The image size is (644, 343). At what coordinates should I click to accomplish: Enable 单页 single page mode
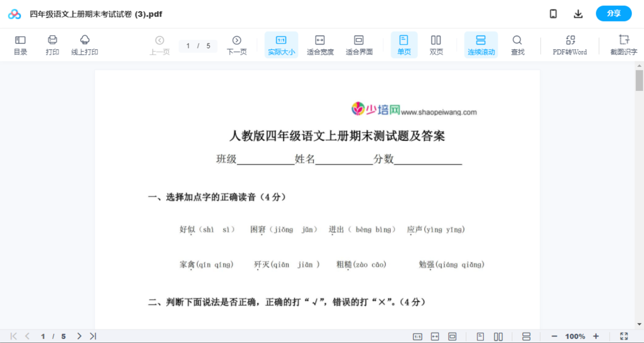tap(404, 45)
